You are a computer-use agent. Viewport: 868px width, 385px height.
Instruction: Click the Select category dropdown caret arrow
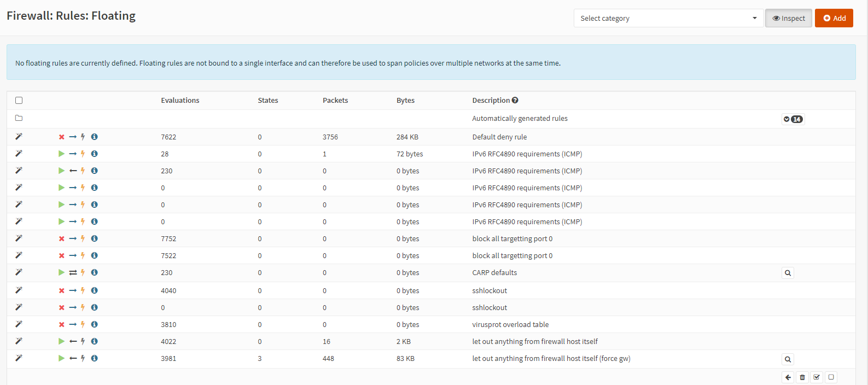755,18
